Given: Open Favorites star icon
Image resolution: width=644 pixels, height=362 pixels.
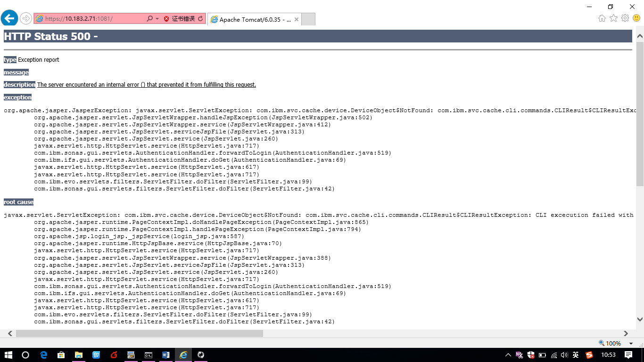Looking at the screenshot, I should [613, 18].
